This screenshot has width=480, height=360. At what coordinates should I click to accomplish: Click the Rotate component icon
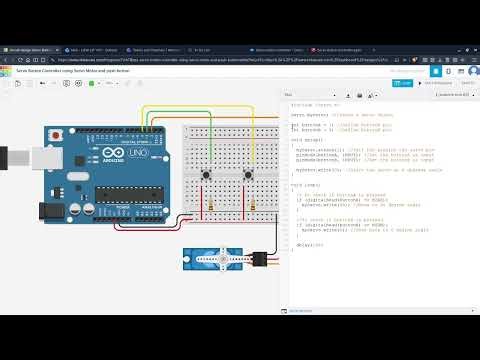[x=128, y=83]
